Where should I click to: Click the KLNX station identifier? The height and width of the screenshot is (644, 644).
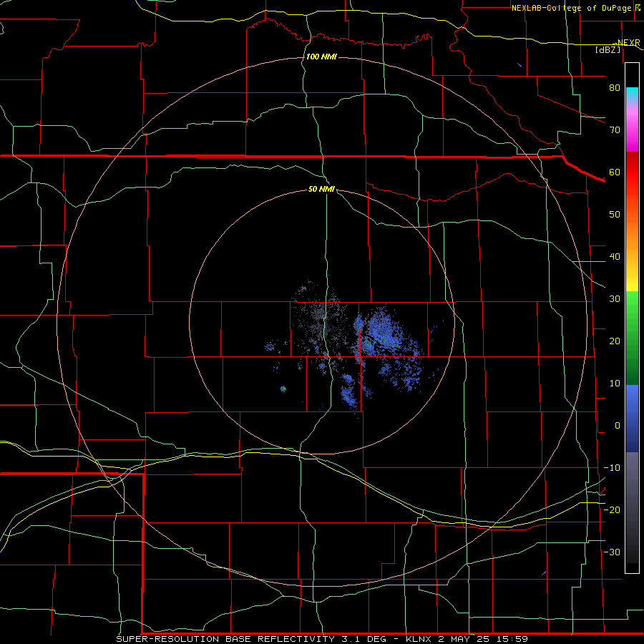[x=419, y=639]
